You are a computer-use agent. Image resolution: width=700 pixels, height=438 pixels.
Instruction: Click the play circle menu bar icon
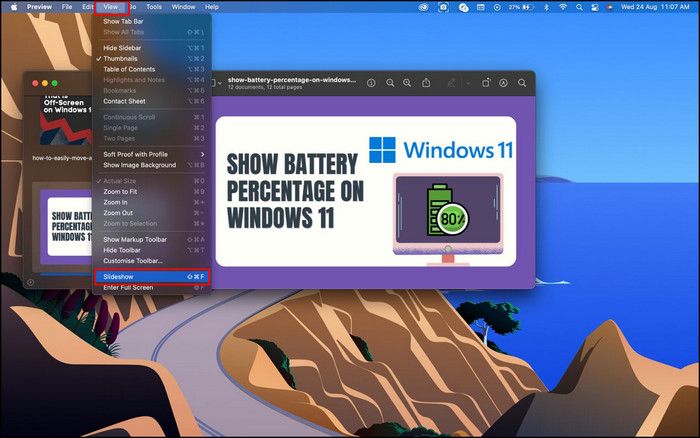point(497,7)
